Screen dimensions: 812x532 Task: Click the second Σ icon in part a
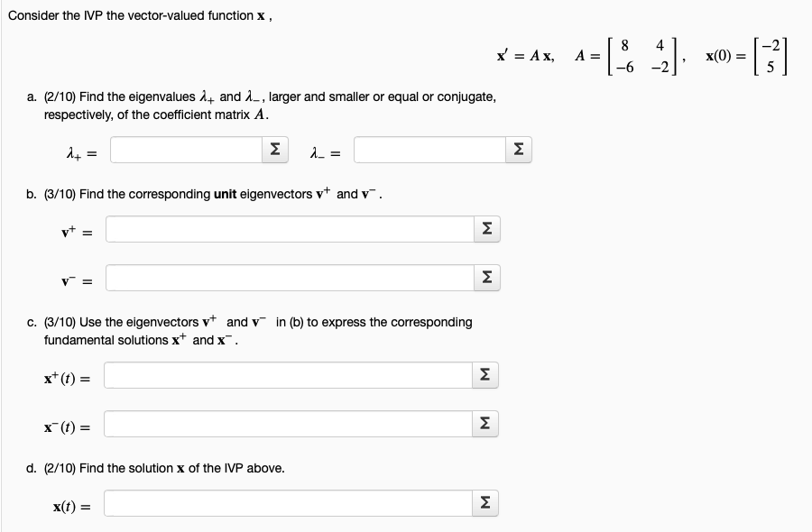[517, 149]
